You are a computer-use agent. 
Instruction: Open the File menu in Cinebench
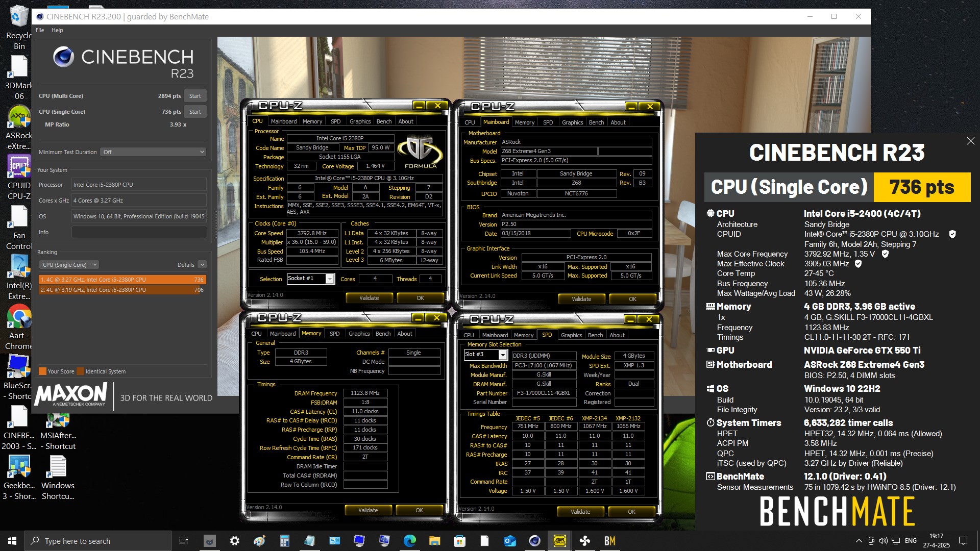[x=40, y=30]
